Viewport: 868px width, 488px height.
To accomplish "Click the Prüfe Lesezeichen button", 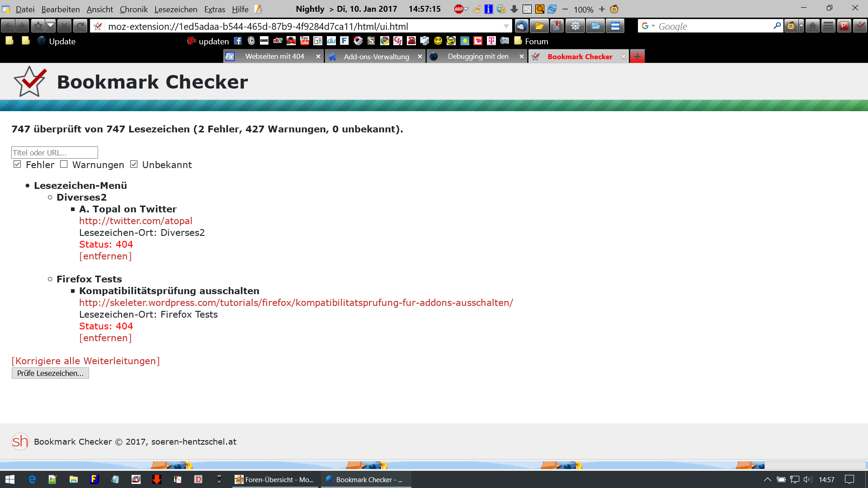I will coord(50,373).
